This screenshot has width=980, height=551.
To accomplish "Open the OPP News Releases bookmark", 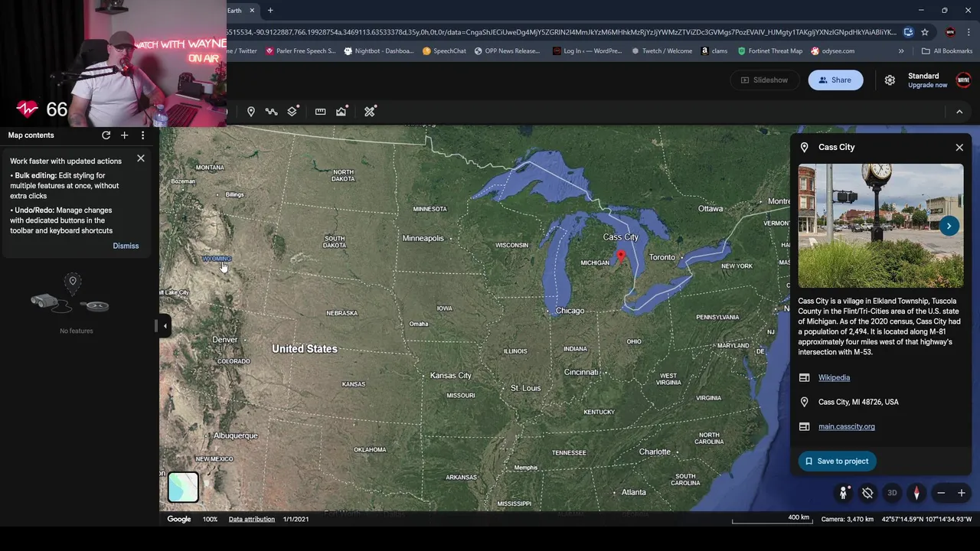I will (x=507, y=51).
